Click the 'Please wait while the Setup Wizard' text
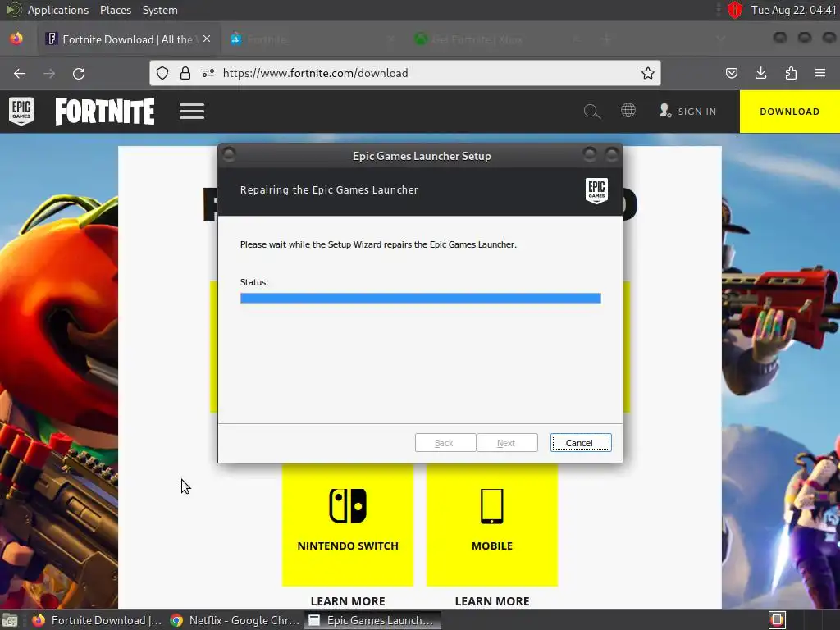Screen dimensions: 840x630 click(x=378, y=244)
